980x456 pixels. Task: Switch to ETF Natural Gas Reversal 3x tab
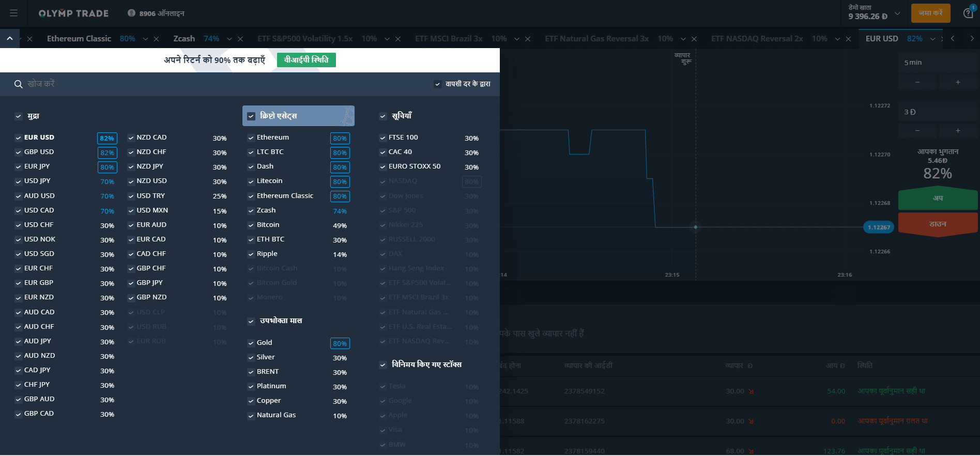point(596,39)
